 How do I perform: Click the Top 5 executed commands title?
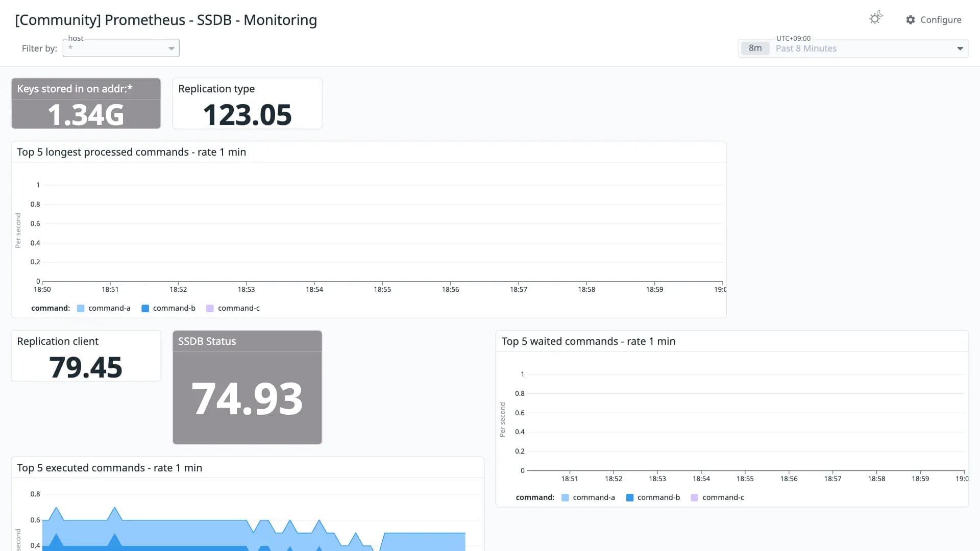[109, 468]
